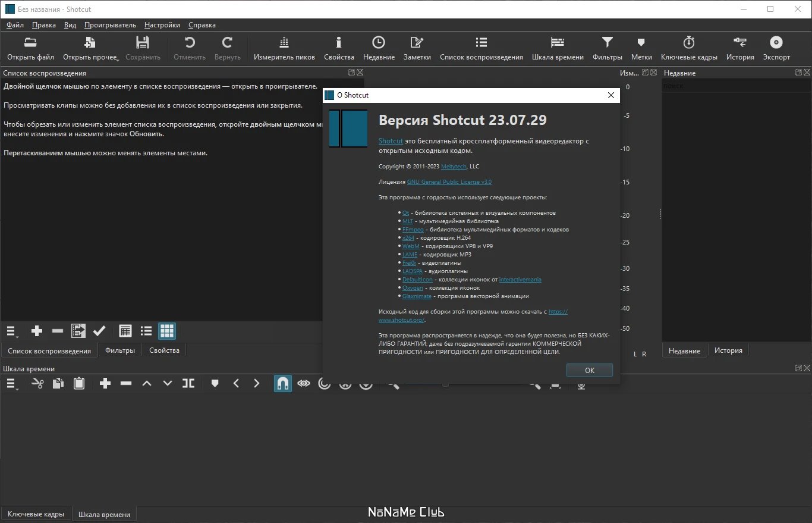The image size is (812, 523).
Task: Expand the Открыть прочее dropdown arrow
Action: point(118,59)
